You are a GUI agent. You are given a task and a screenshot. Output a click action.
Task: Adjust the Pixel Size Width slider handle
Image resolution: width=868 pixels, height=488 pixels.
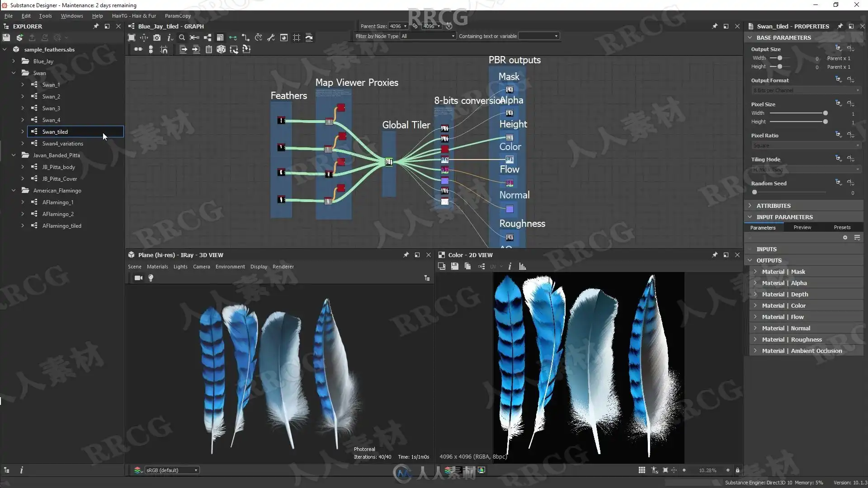click(x=826, y=113)
